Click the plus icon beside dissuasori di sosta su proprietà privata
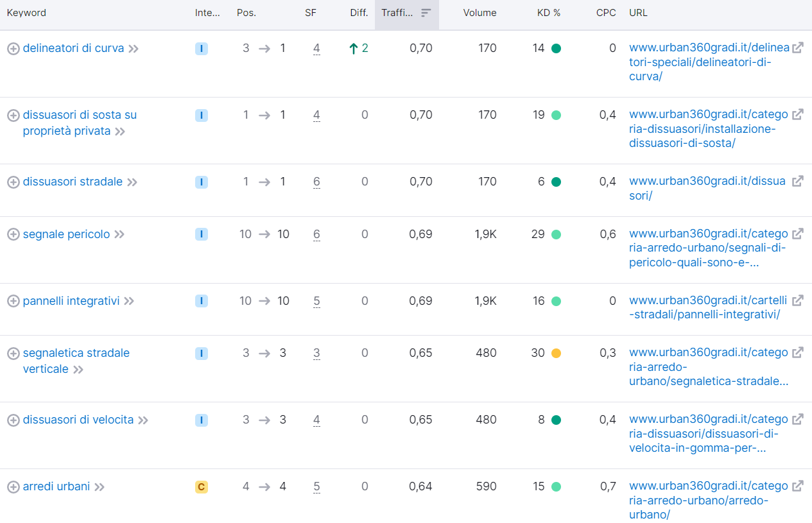Image resolution: width=812 pixels, height=523 pixels. point(13,116)
